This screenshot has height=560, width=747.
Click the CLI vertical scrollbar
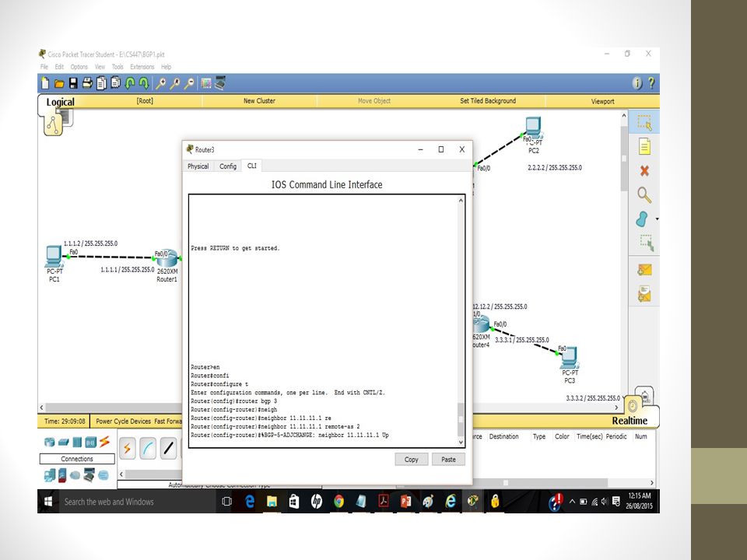461,321
